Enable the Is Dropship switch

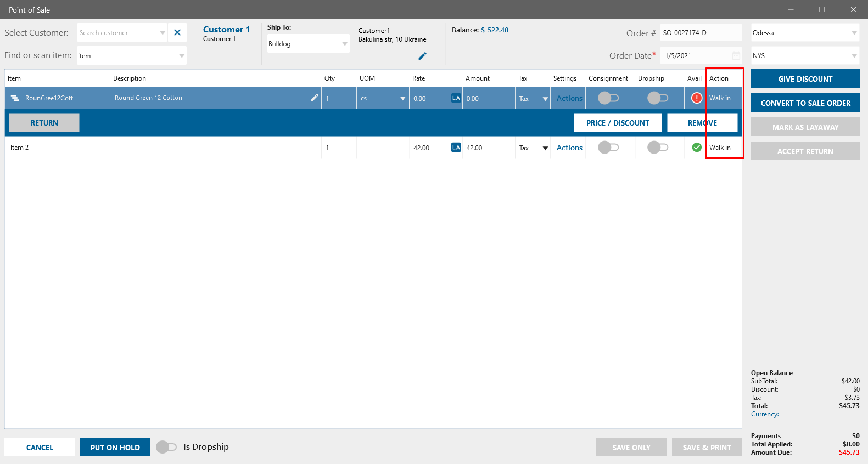pos(166,447)
